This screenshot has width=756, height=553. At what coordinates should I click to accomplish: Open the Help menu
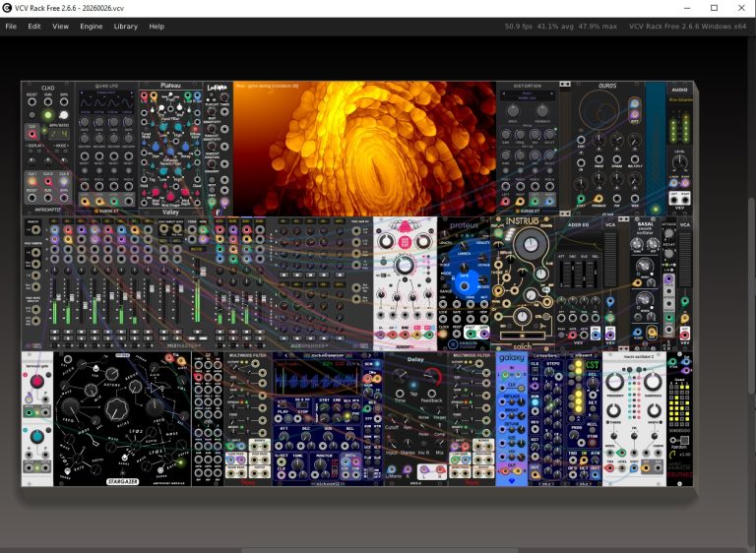coord(157,27)
